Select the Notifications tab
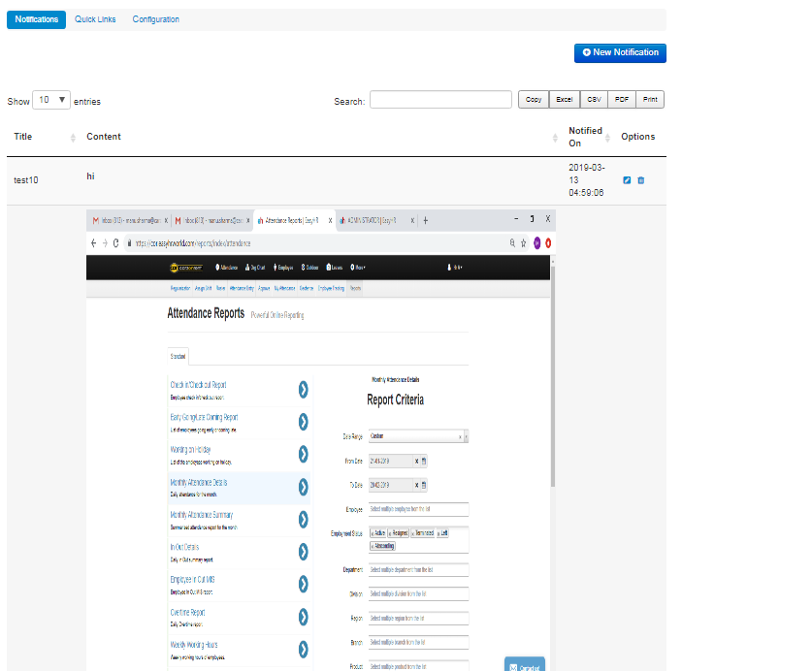 [x=36, y=19]
